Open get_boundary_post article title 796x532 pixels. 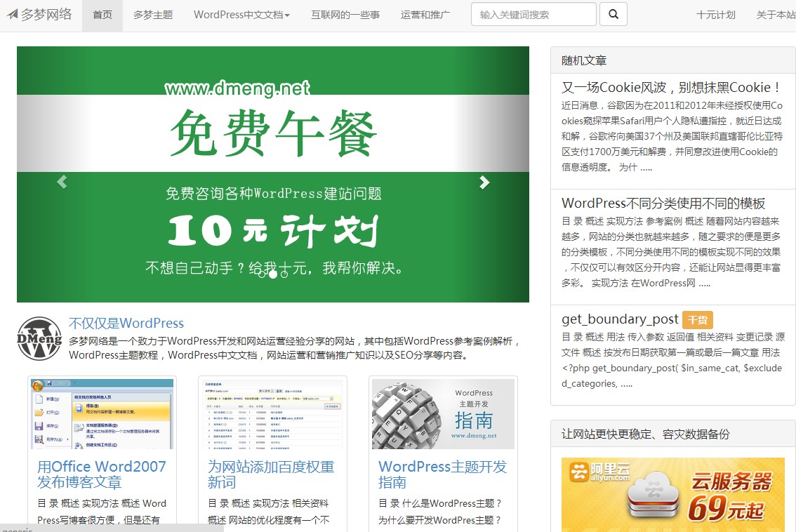coord(620,319)
